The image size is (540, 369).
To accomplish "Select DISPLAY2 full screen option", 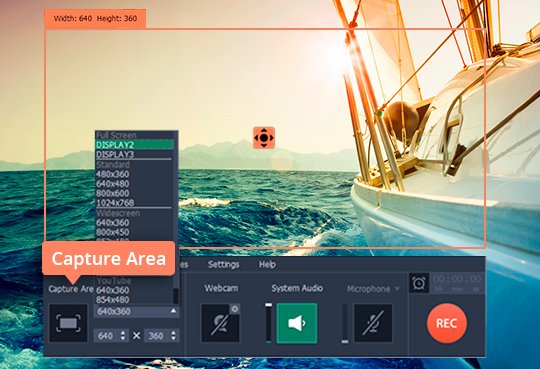I will 135,145.
